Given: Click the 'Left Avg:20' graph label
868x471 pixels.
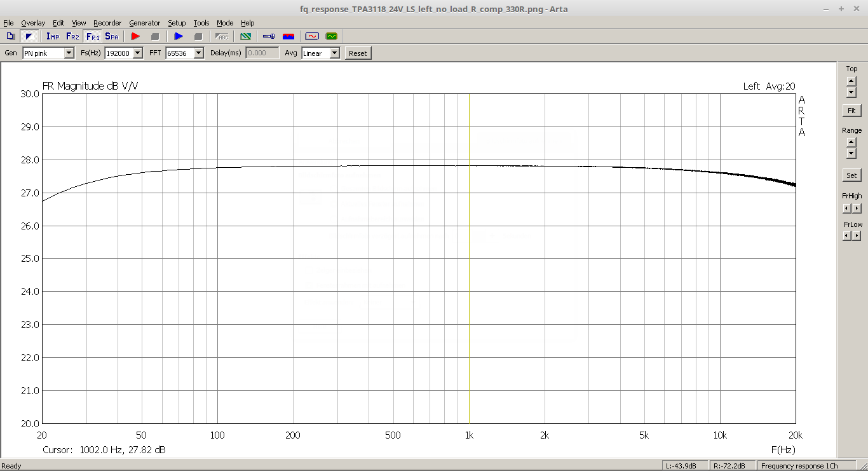Looking at the screenshot, I should (x=769, y=86).
